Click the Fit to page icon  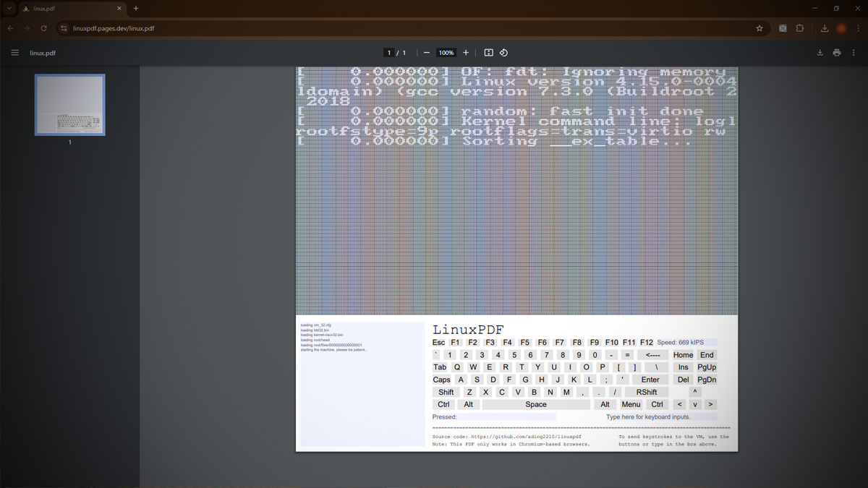click(488, 53)
